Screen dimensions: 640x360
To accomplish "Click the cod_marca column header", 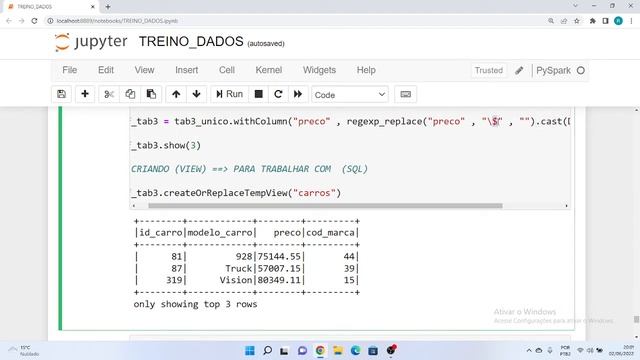I will [x=330, y=233].
